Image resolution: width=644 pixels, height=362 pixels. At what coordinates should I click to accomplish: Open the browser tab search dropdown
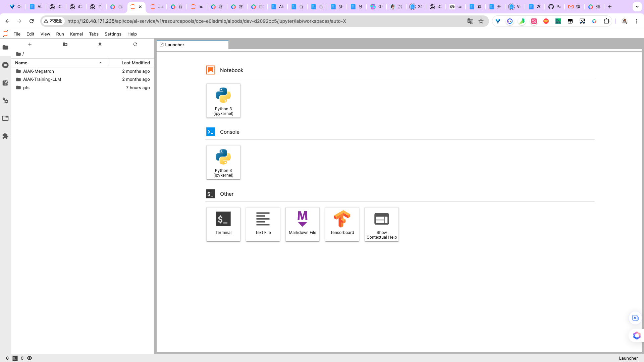click(x=637, y=7)
